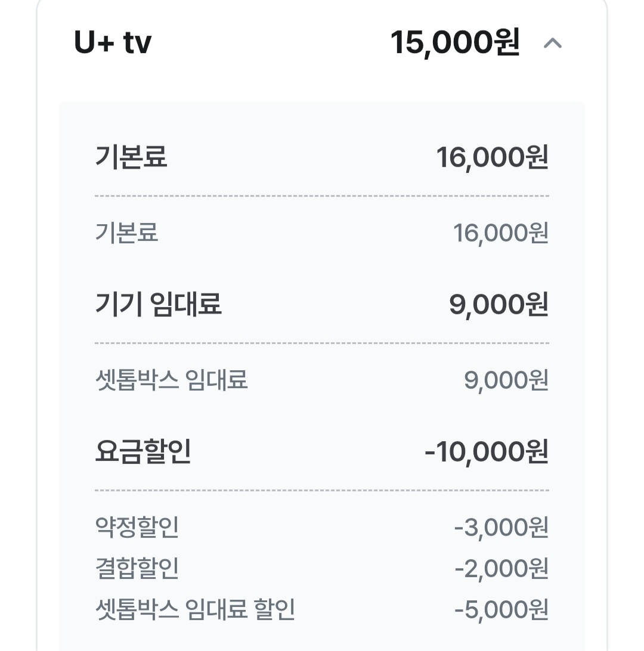The height and width of the screenshot is (651, 644).
Task: Click the U+ tv section title
Action: point(113,43)
